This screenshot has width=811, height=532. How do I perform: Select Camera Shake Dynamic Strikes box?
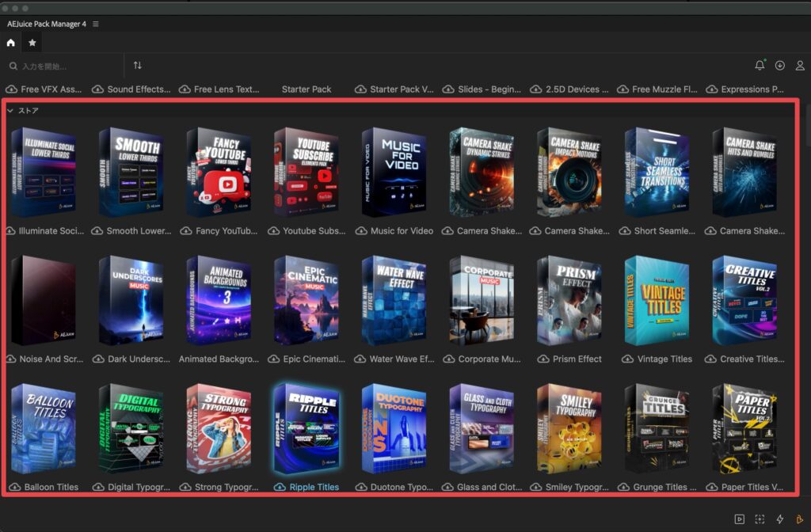pyautogui.click(x=482, y=172)
